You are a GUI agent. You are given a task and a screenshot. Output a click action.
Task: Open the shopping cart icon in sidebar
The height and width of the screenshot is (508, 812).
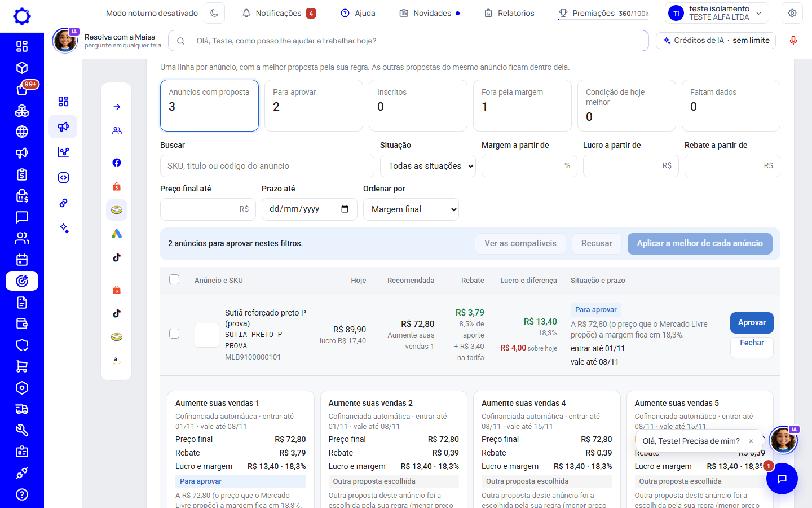(22, 366)
